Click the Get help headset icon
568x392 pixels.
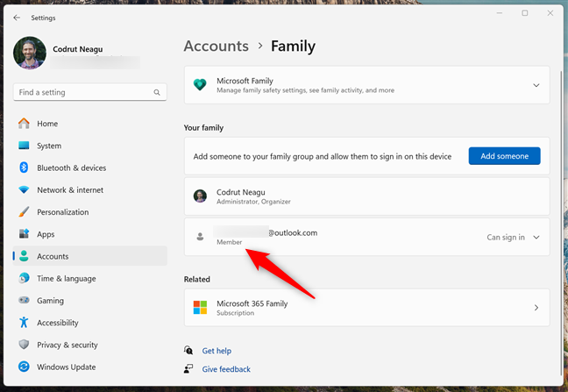tap(188, 350)
